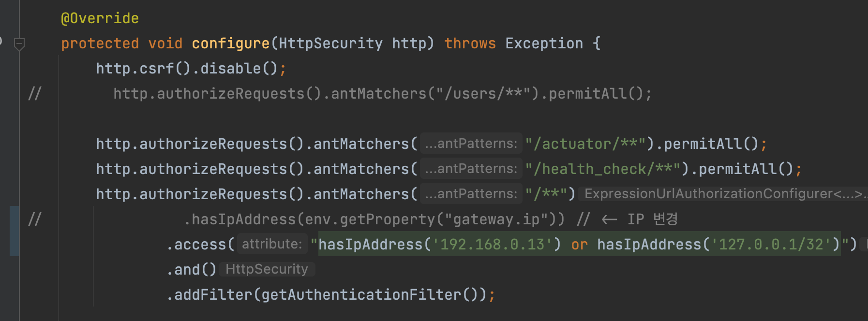Click the attribute inlay hint in access call
Screen dimensions: 868x321
point(272,244)
